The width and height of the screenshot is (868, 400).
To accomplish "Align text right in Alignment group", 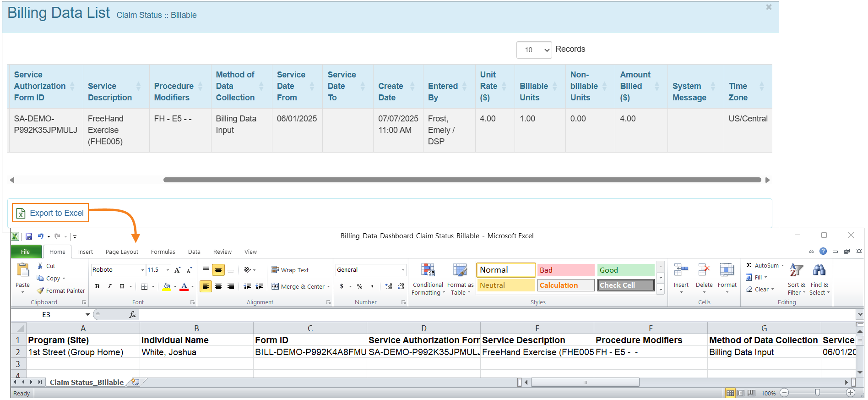I will click(231, 286).
